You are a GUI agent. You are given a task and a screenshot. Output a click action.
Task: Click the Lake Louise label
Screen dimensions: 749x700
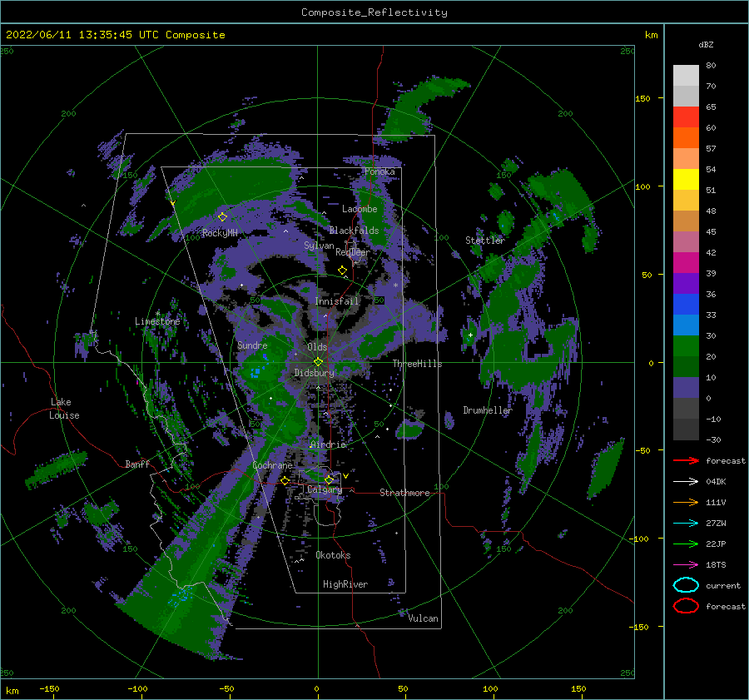pos(64,409)
